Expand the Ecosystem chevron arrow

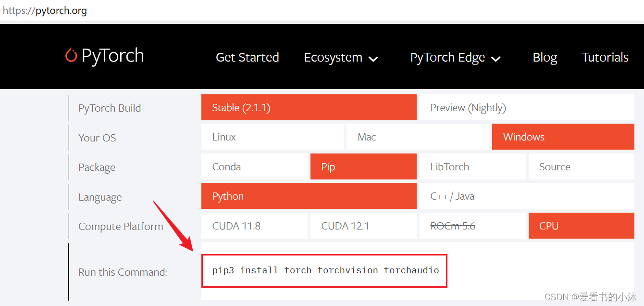(373, 59)
